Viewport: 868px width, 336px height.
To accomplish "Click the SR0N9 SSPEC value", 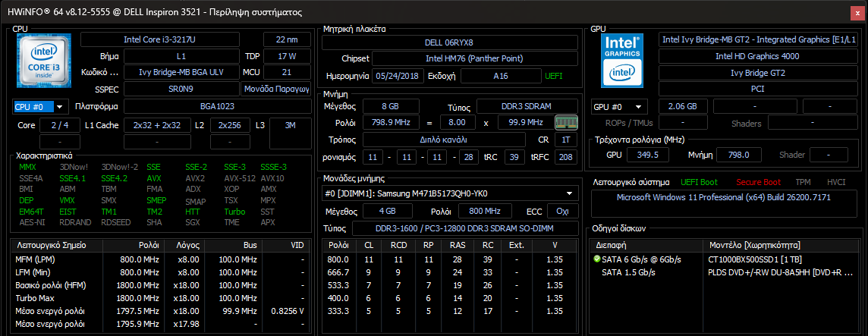I will (x=181, y=89).
